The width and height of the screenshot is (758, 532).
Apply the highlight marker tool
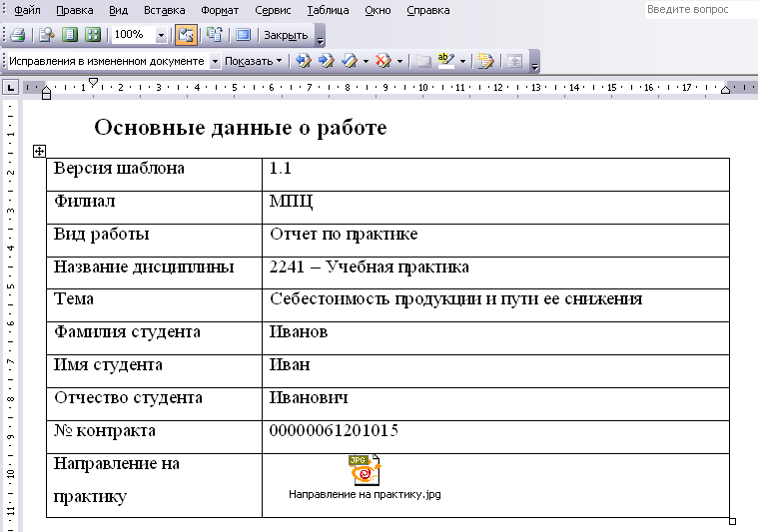(445, 61)
